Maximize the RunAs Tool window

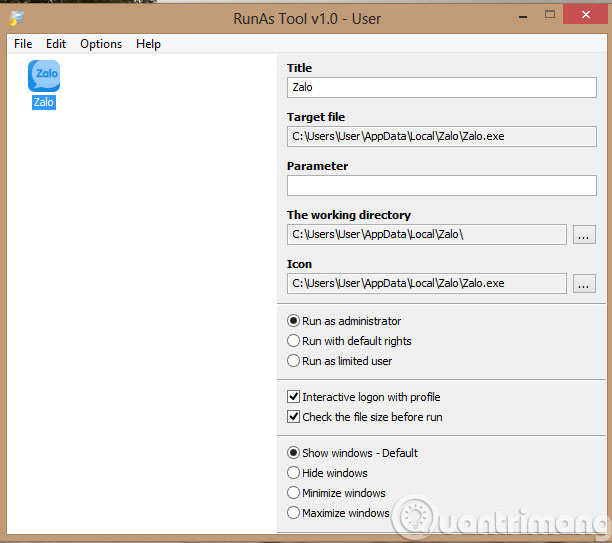(x=550, y=15)
